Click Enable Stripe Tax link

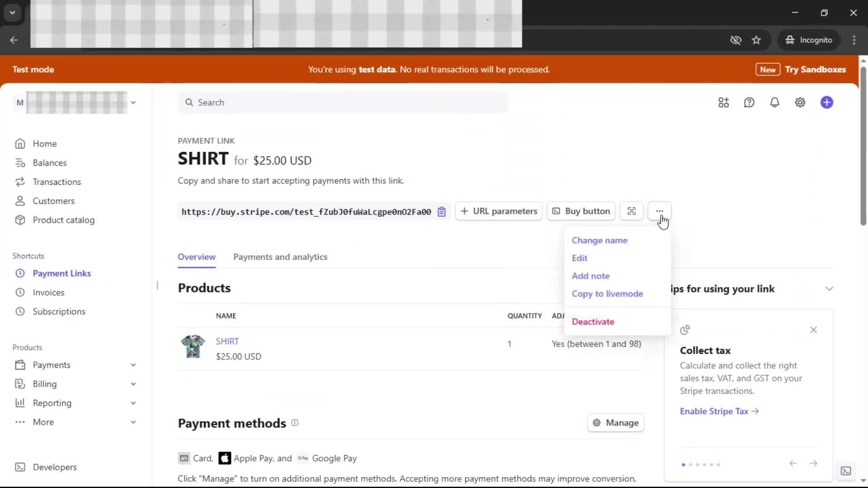719,411
